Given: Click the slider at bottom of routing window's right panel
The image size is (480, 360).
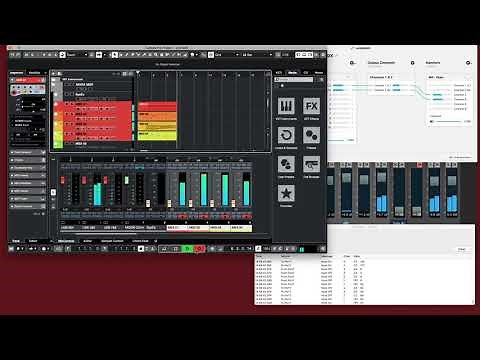Looking at the screenshot, I should [x=447, y=121].
